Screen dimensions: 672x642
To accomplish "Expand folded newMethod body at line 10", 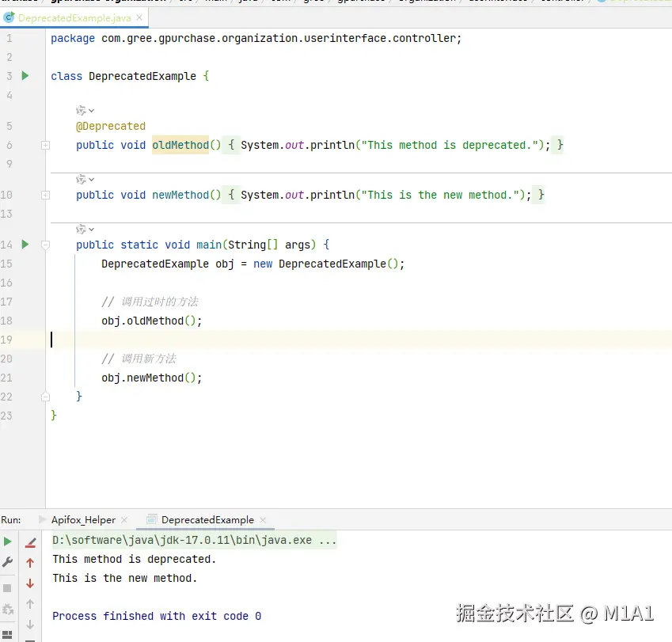I will point(45,195).
